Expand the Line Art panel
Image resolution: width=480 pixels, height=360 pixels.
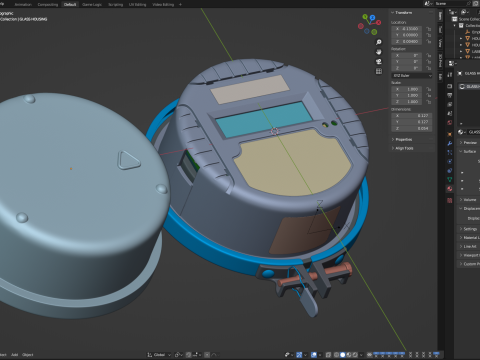(469, 246)
